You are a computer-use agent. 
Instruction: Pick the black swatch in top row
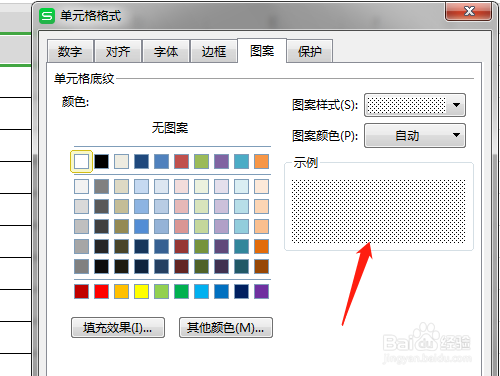pos(101,161)
